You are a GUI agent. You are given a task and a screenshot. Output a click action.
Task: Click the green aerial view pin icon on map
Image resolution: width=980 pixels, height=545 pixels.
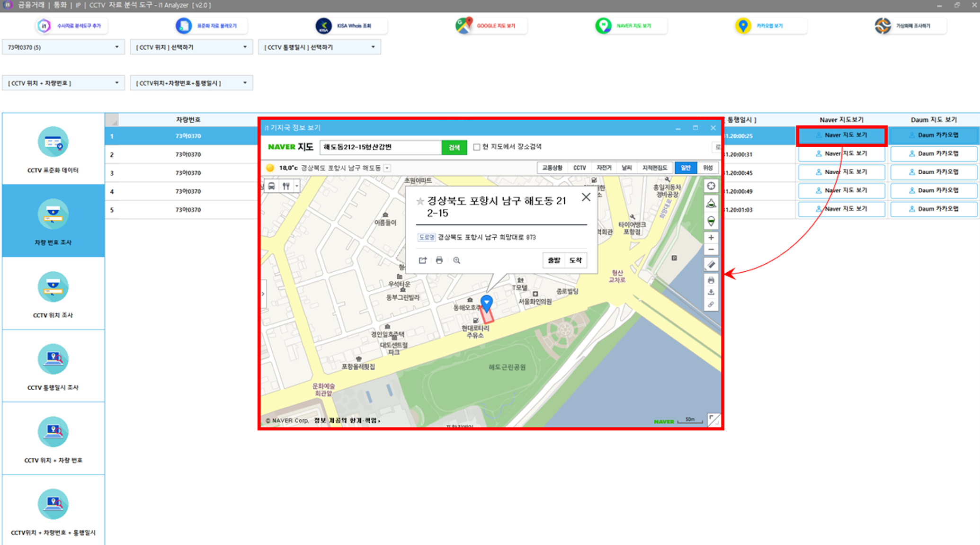point(711,221)
